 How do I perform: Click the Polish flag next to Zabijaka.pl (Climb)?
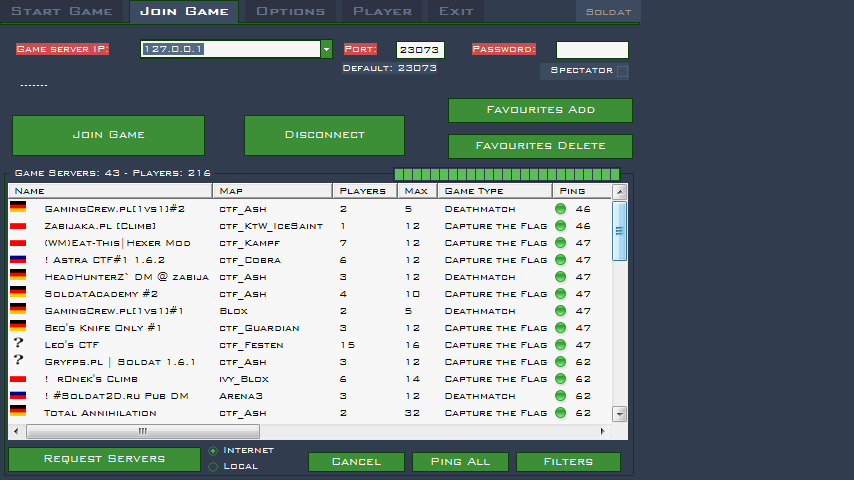(x=18, y=226)
